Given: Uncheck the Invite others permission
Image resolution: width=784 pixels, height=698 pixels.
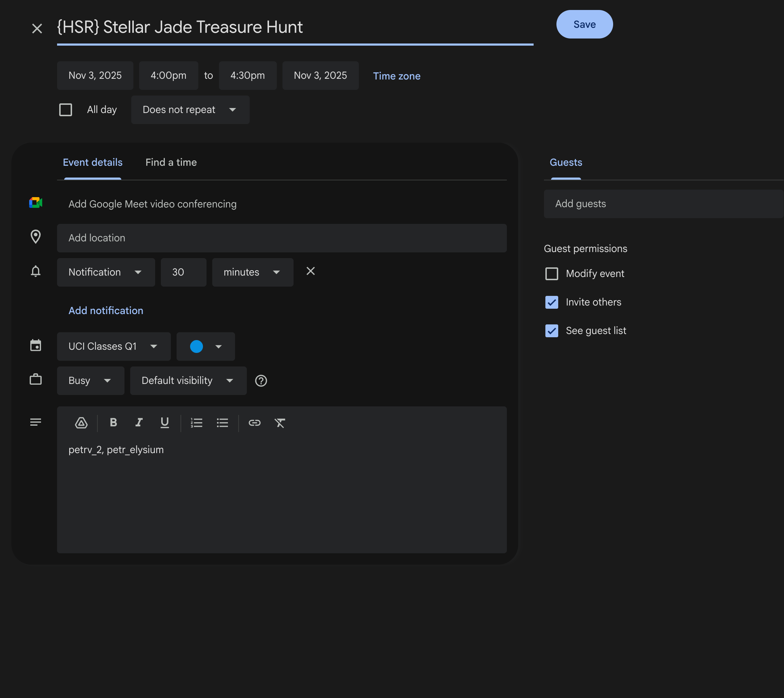Looking at the screenshot, I should click(x=551, y=302).
